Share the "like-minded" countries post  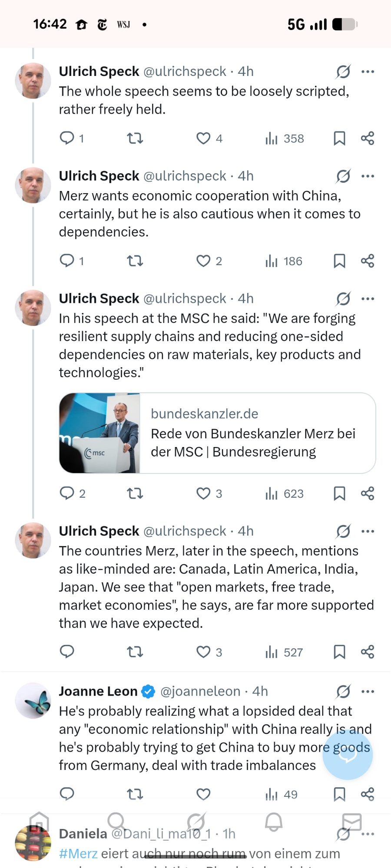368,652
